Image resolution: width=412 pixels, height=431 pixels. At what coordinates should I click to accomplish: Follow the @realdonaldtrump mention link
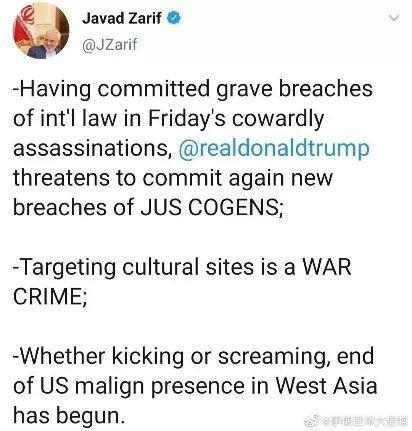pos(274,149)
